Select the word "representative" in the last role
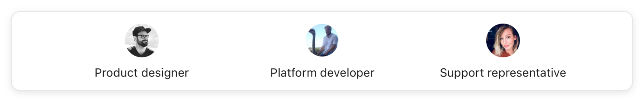 [527, 73]
